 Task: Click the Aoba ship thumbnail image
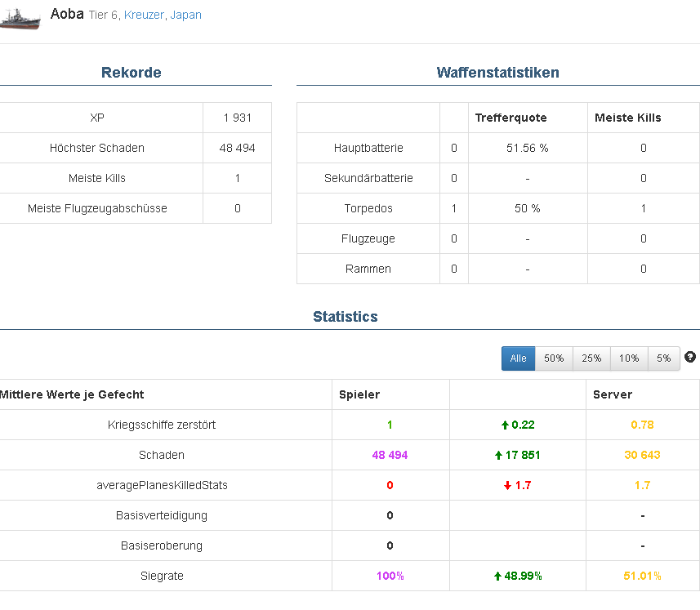point(20,20)
